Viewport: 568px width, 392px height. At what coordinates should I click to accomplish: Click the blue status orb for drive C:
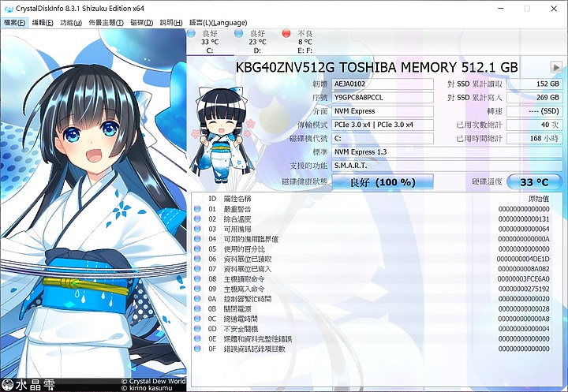click(191, 34)
